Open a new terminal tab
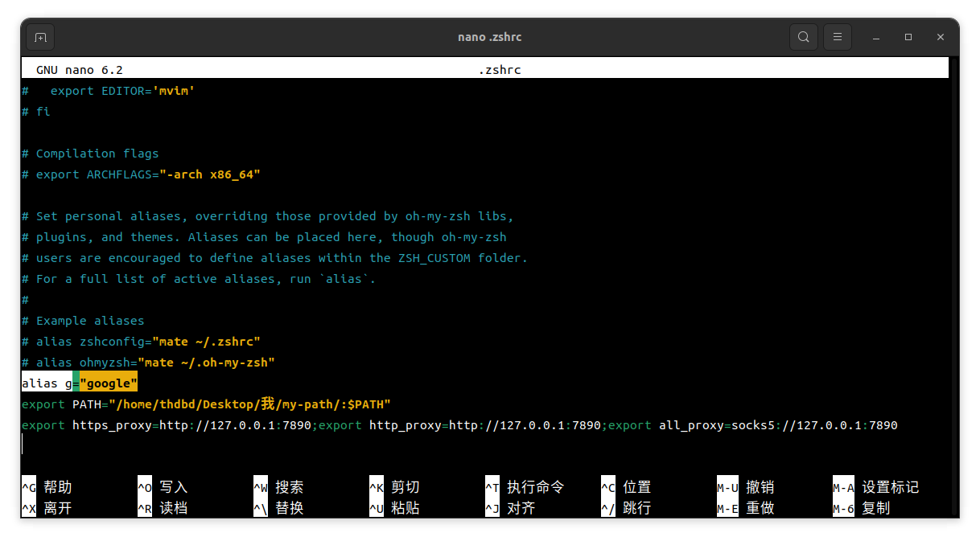The image size is (980, 541). pyautogui.click(x=41, y=37)
